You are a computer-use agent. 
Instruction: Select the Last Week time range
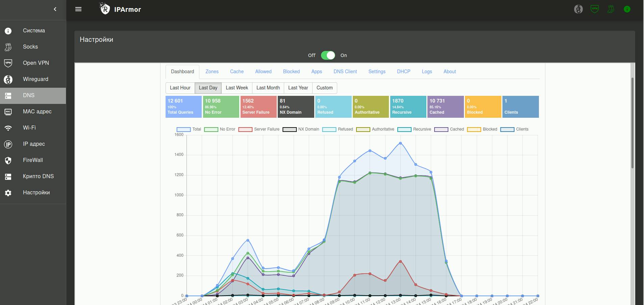coord(237,88)
